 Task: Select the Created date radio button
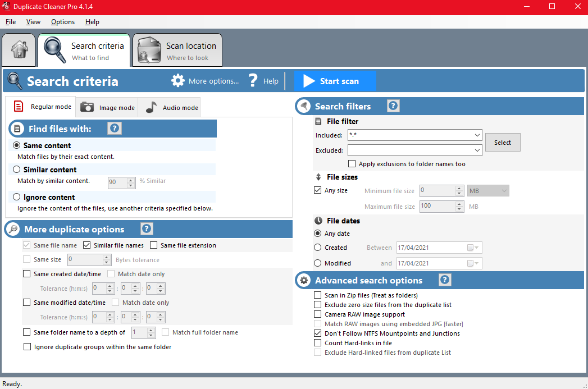pyautogui.click(x=318, y=248)
